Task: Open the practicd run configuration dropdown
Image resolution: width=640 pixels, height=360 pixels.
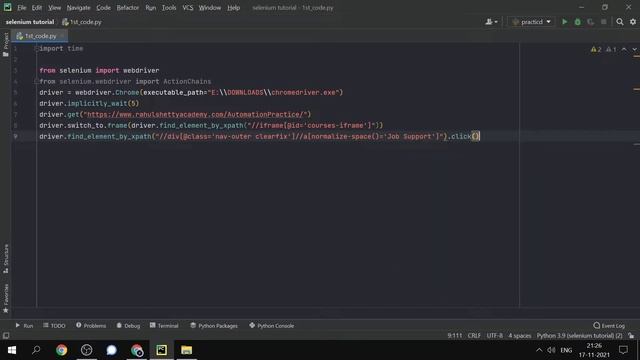Action: tap(531, 22)
